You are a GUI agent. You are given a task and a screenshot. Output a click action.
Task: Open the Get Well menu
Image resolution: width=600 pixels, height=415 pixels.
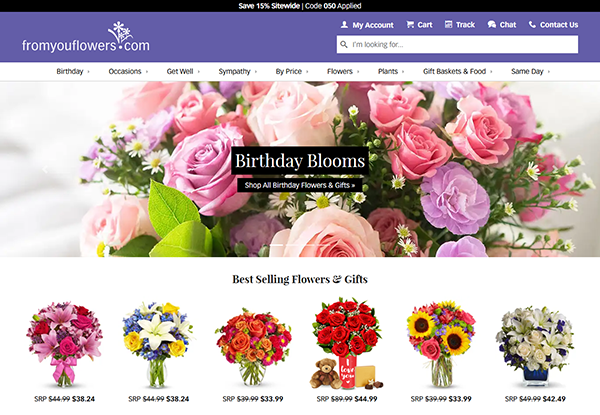click(x=180, y=71)
